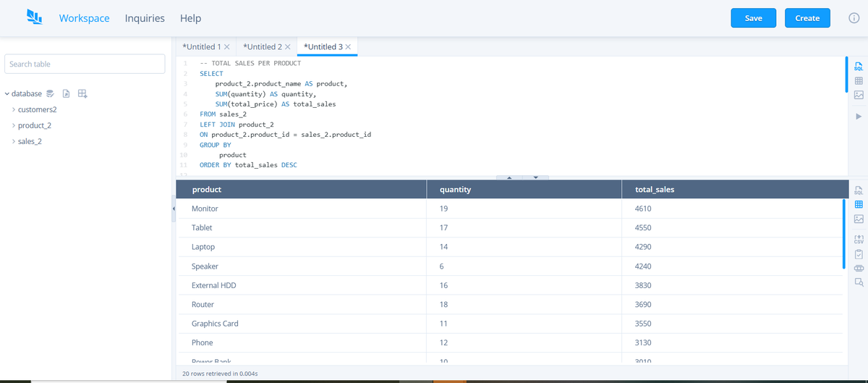Click the results table vertical scrollbar
The width and height of the screenshot is (868, 383).
[844, 235]
